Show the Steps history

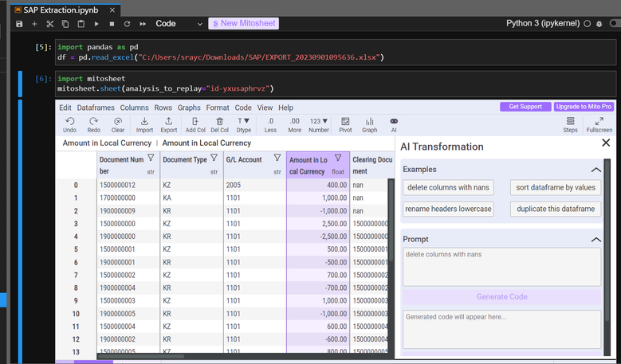(570, 124)
